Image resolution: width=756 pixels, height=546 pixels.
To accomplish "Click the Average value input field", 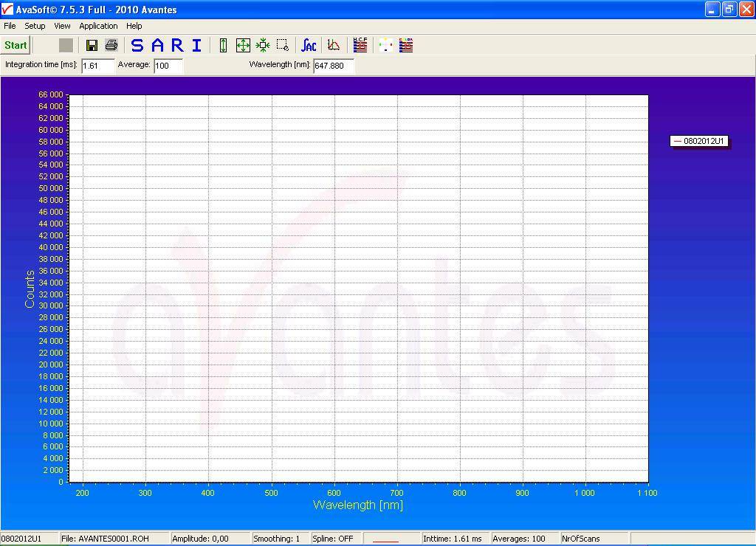I will pos(168,66).
